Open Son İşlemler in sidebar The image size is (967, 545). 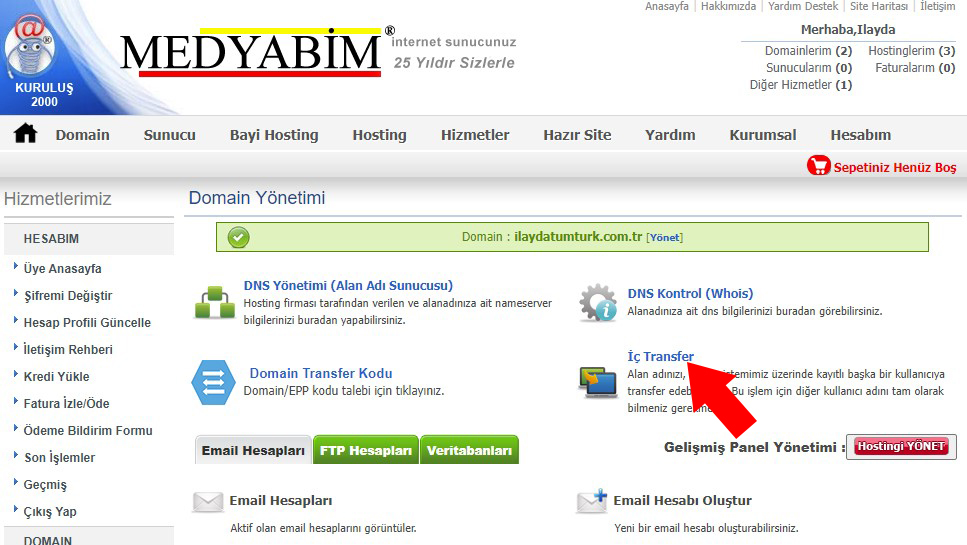(x=59, y=457)
